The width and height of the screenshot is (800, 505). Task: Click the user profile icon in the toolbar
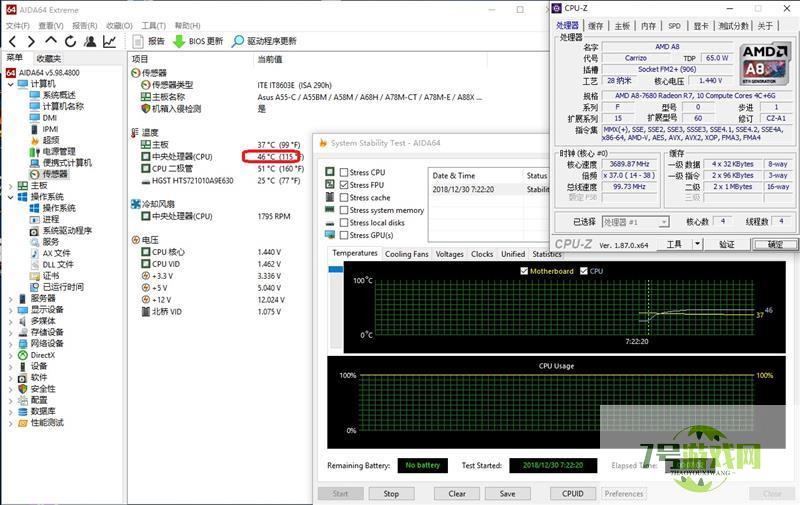click(x=90, y=41)
